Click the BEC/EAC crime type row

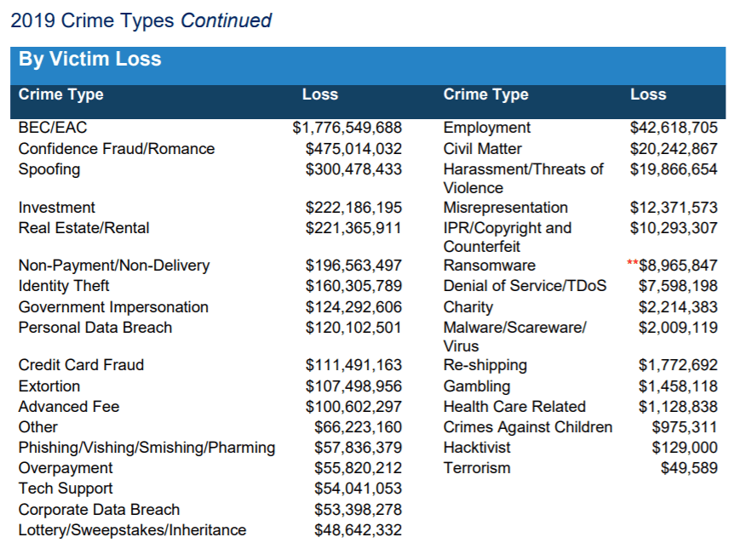click(53, 128)
